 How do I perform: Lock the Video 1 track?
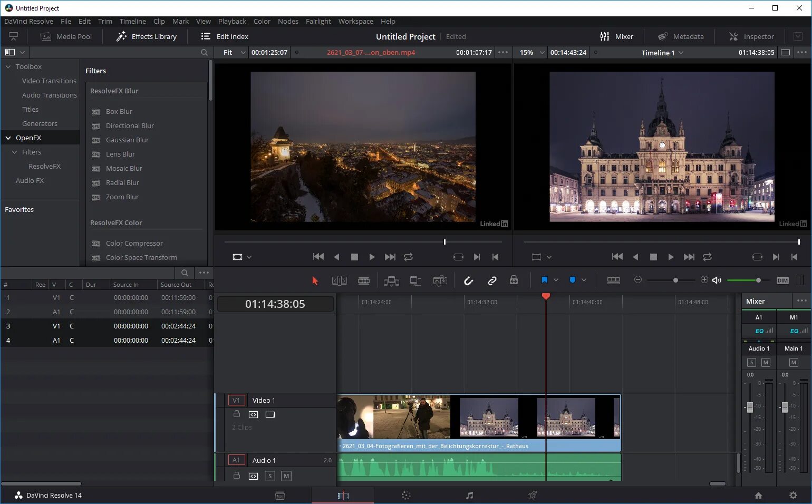[237, 414]
